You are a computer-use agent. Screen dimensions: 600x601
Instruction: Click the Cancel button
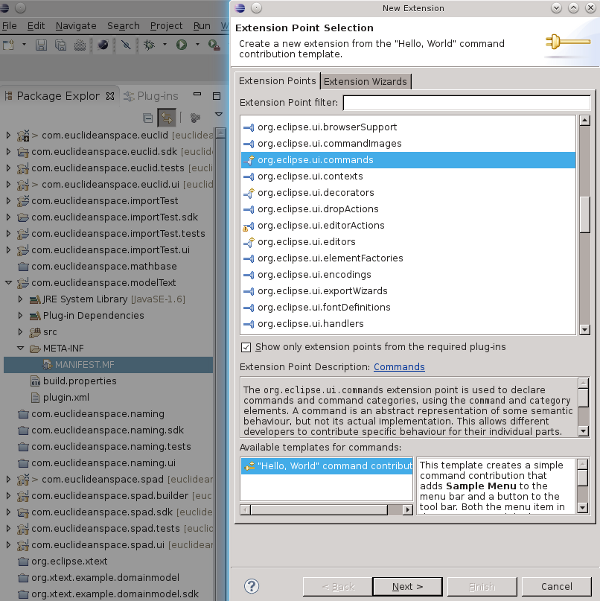(557, 586)
